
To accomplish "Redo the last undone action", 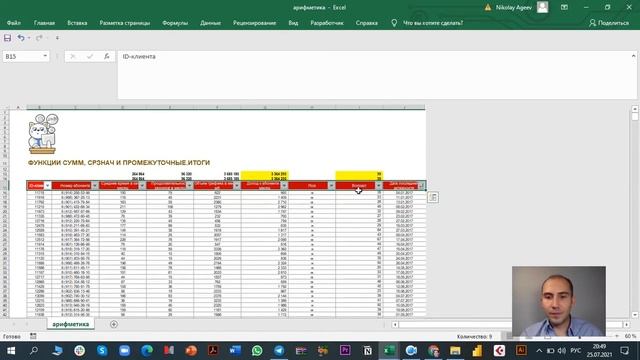I will tap(39, 38).
